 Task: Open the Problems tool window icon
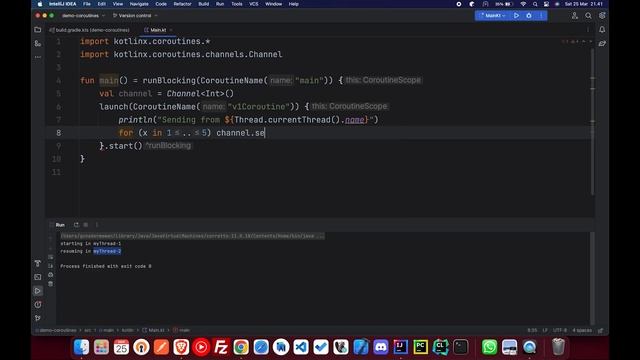pos(38,304)
